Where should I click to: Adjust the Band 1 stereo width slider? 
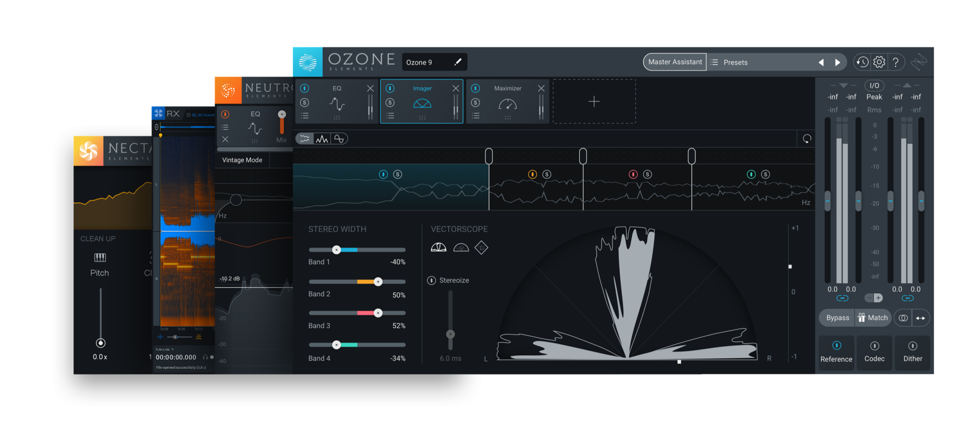tap(336, 250)
